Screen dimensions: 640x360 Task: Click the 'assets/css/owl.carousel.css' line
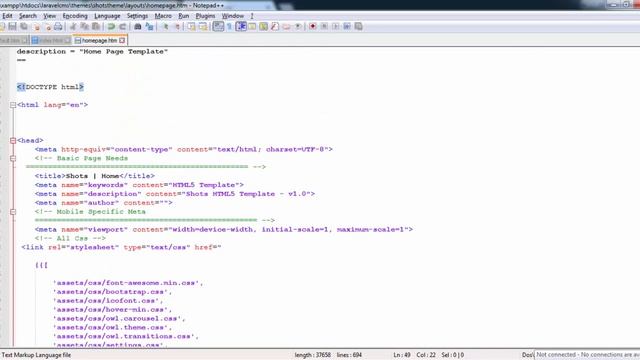pyautogui.click(x=119, y=318)
